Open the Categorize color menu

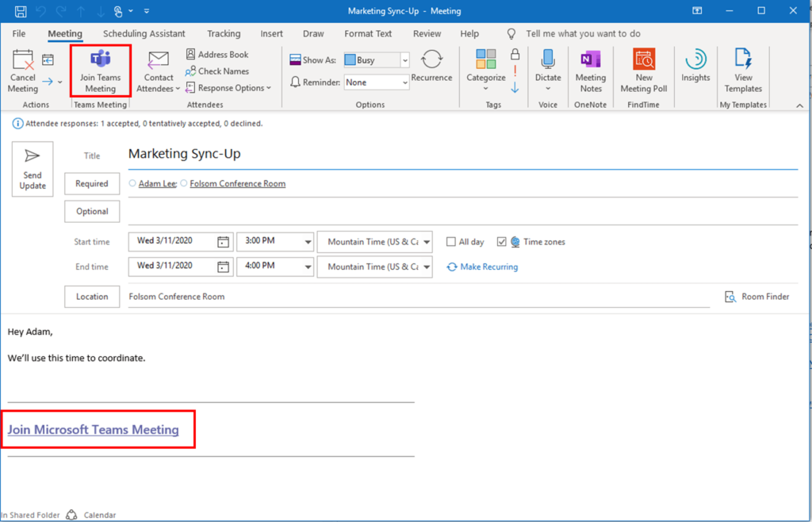pyautogui.click(x=486, y=71)
